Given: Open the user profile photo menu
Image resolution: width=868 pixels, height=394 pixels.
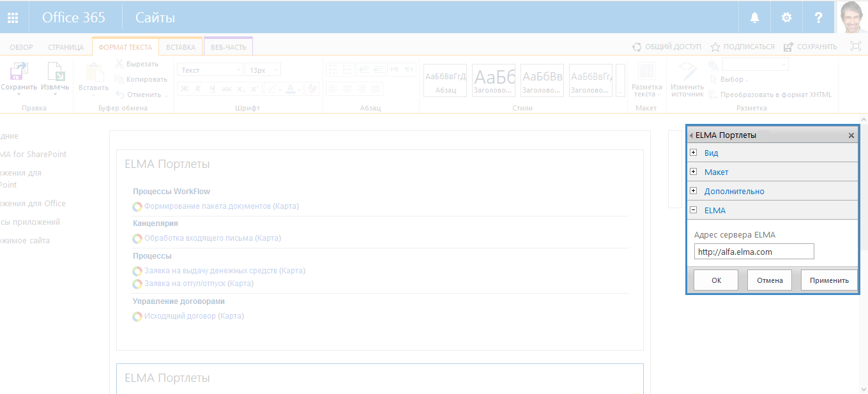Looking at the screenshot, I should (x=852, y=17).
